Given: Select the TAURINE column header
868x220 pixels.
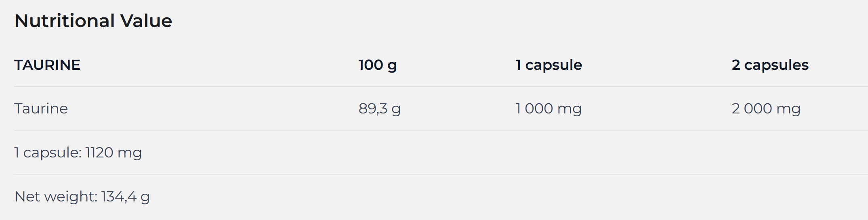Looking at the screenshot, I should [47, 65].
